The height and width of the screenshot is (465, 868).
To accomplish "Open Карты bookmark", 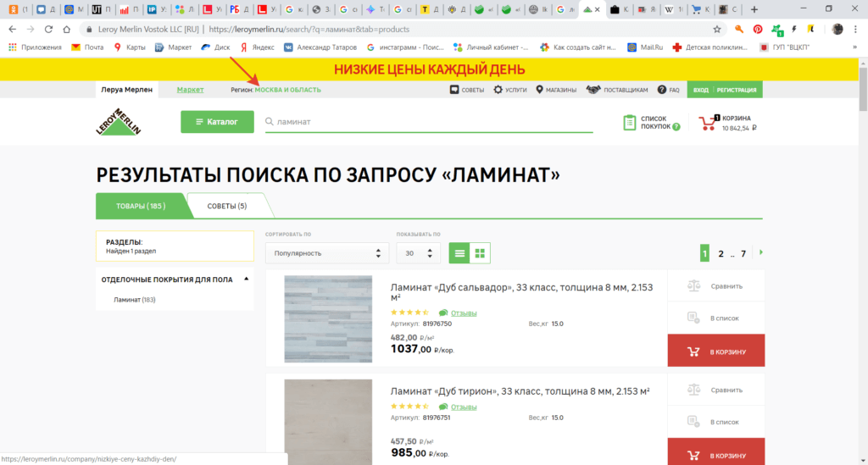I will tap(130, 47).
